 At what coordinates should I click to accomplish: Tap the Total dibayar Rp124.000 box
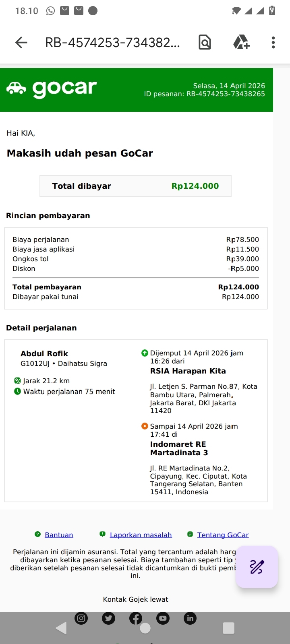[135, 186]
